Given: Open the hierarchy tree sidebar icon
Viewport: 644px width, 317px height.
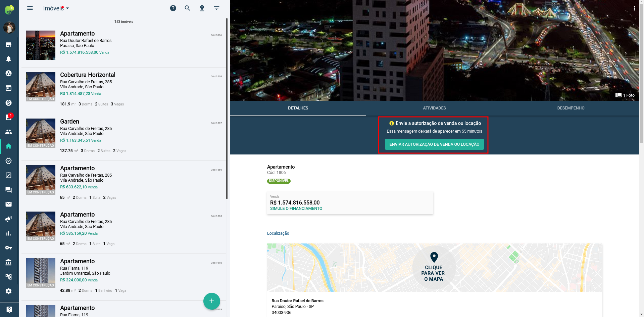Looking at the screenshot, I should [9, 277].
